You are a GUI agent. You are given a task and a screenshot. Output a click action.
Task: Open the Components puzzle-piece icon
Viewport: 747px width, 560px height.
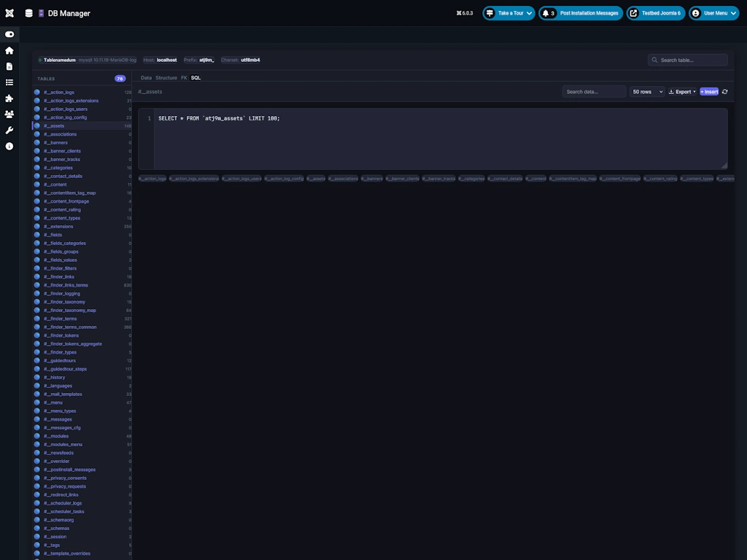click(x=9, y=98)
